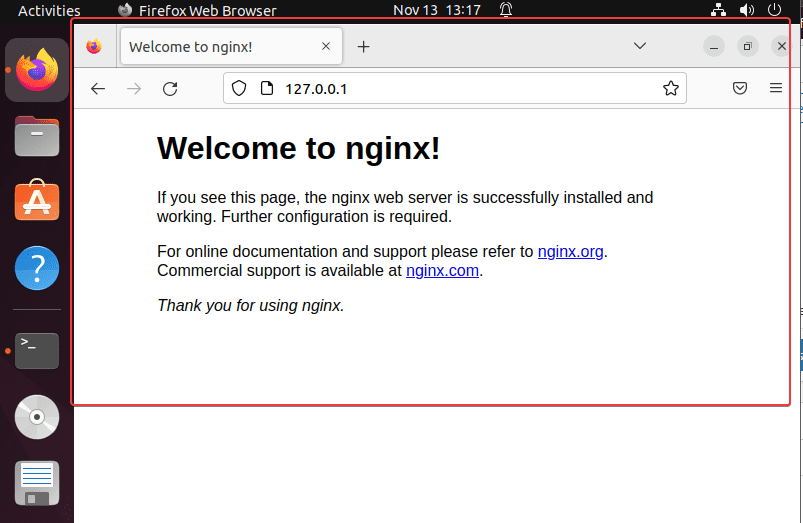
Task: Open the Firefox hamburger menu
Action: click(x=776, y=88)
